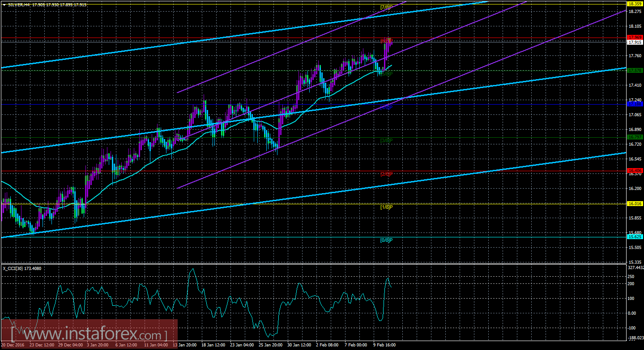Click the CCI scale value 0.00
Image resolution: width=644 pixels, height=350 pixels.
(632, 313)
